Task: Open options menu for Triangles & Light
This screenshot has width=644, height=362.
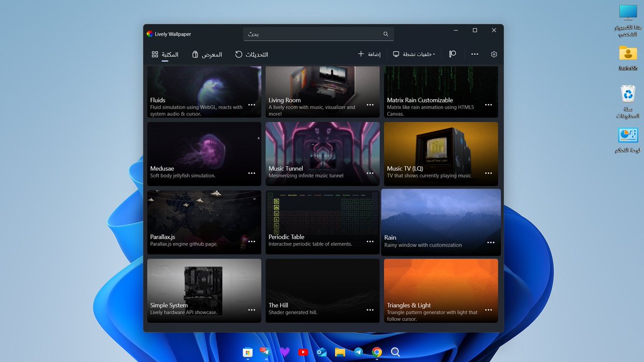Action: click(488, 310)
